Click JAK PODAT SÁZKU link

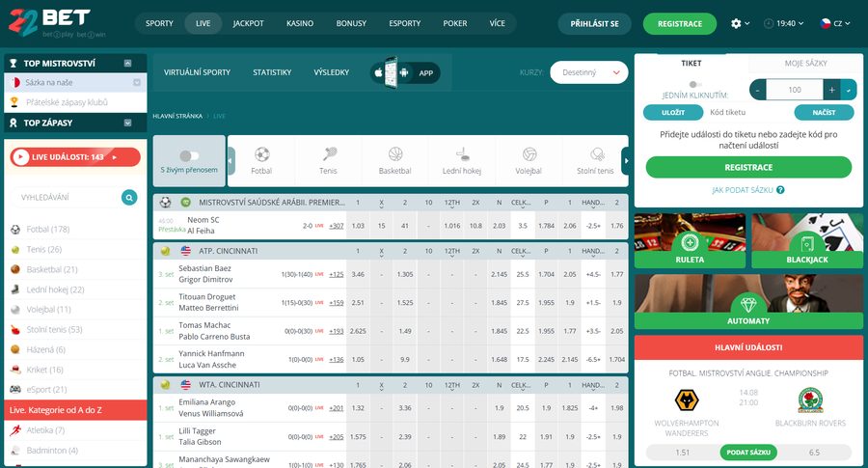[x=743, y=190]
